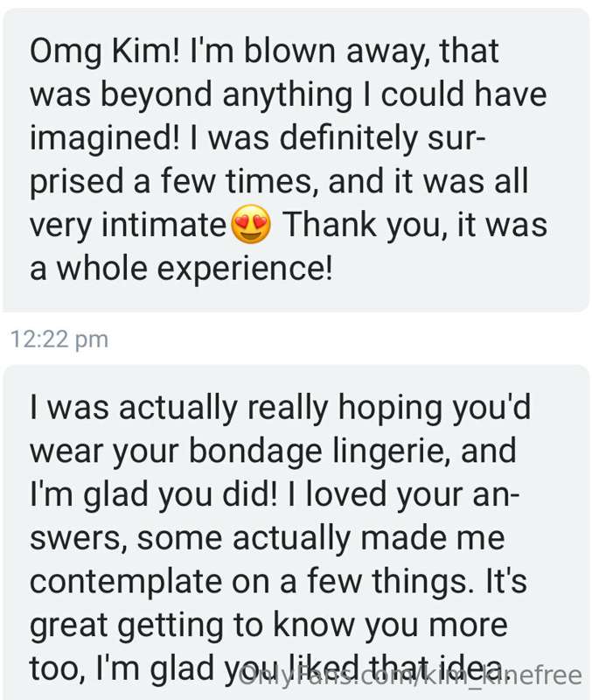Open the OnlyFans.com watermark link
Viewport: 592px width, 700px height.
coord(410,675)
